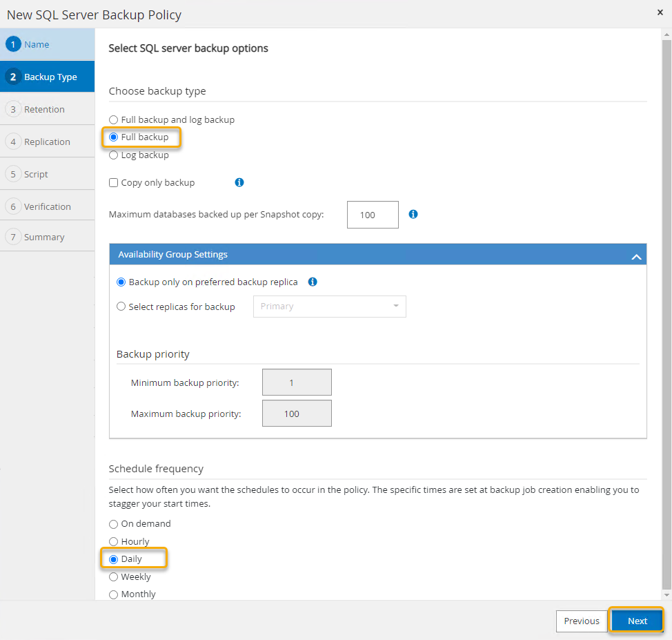Select the Full backup and log backup option
Screen dimensions: 672x640
(x=112, y=119)
